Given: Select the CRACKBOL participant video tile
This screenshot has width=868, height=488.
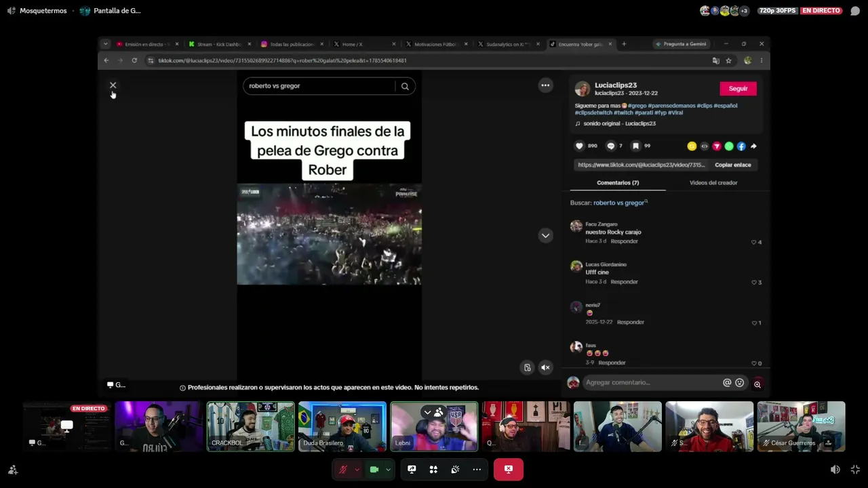Looking at the screenshot, I should pyautogui.click(x=251, y=426).
